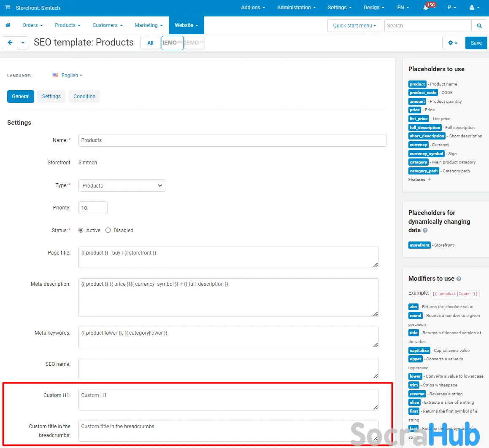Expand Features plus icon in placeholders

429,180
